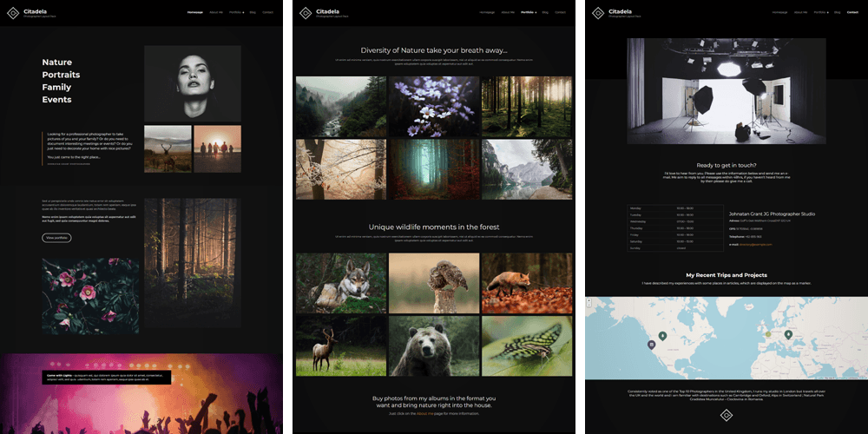This screenshot has height=434, width=868.
Task: Click the Citadela diamond logo in middle page
Action: coord(305,12)
